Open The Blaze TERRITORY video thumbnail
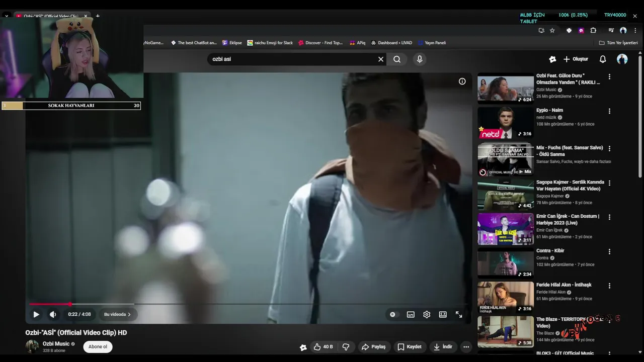644x362 pixels. [506, 331]
